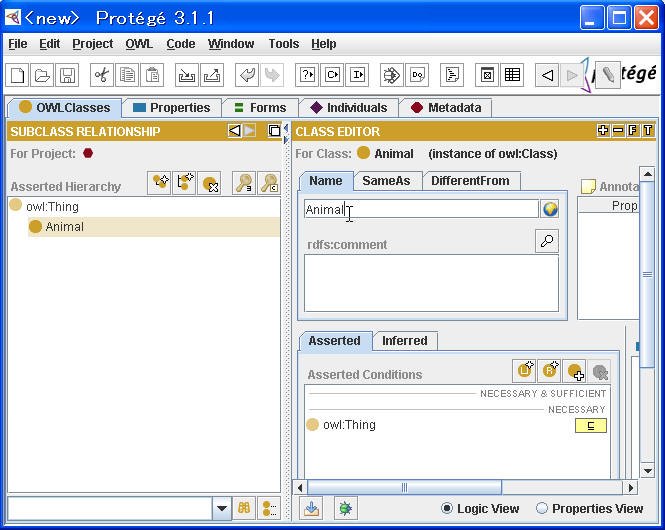Screen dimensions: 665x530
Task: Select the Properties View radio button
Action: point(542,508)
